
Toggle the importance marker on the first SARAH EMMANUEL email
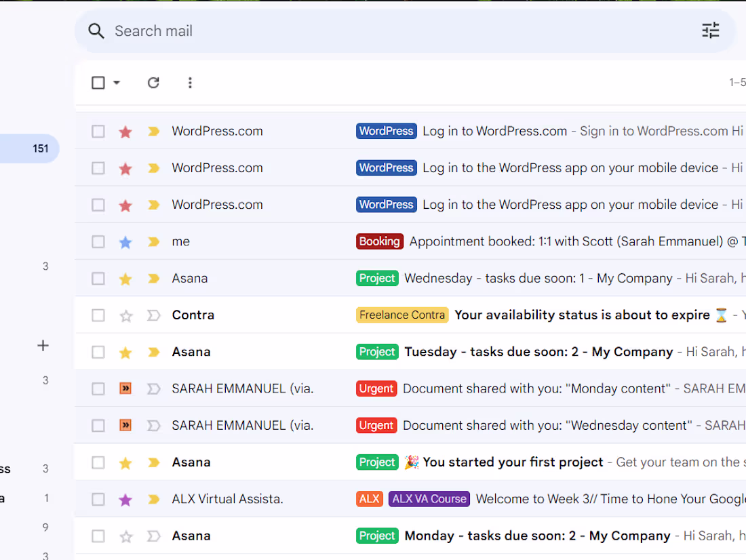click(x=153, y=388)
